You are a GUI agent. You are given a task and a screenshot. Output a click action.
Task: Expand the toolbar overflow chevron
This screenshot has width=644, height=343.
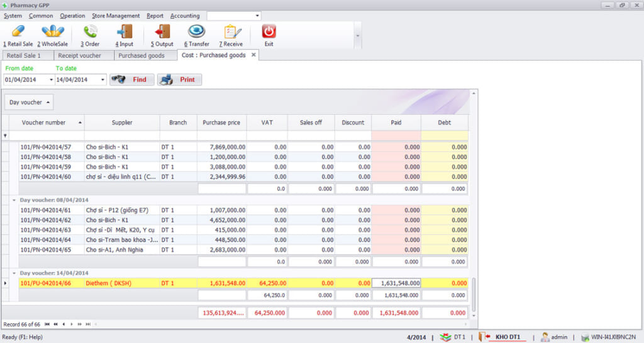click(357, 36)
